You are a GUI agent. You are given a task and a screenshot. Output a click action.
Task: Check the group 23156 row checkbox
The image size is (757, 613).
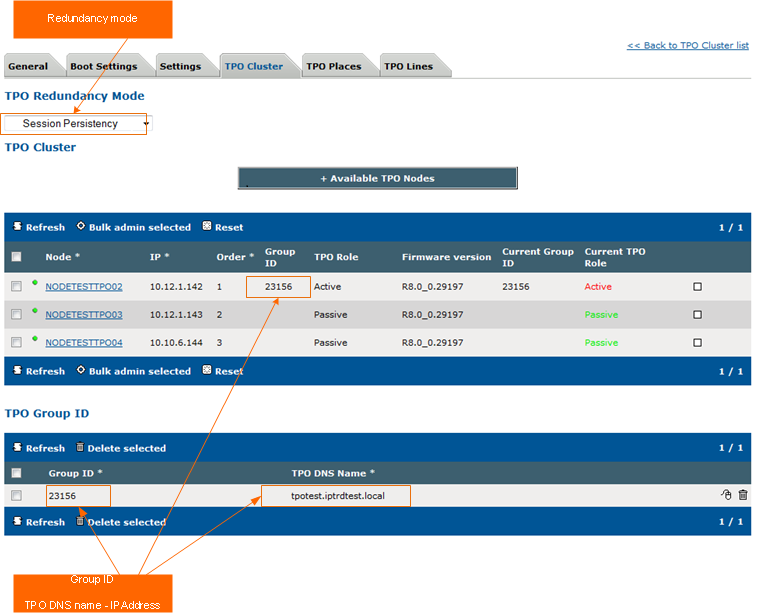[16, 496]
